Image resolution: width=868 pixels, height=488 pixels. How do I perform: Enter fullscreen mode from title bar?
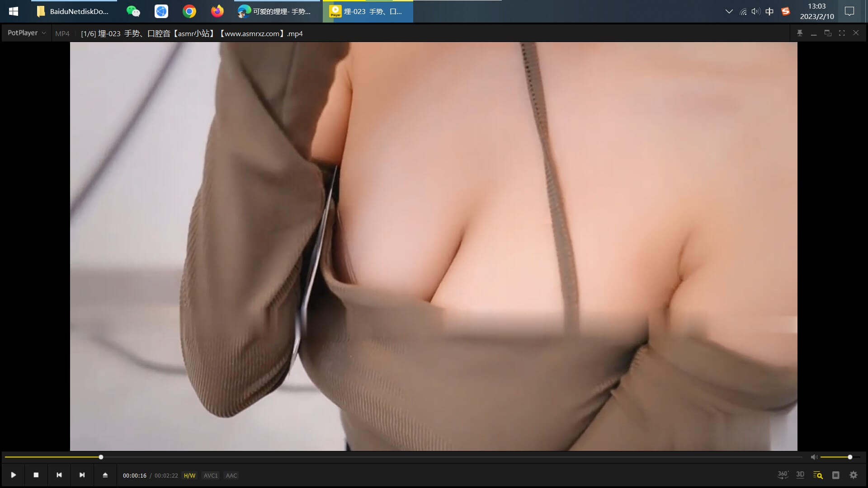pos(842,33)
